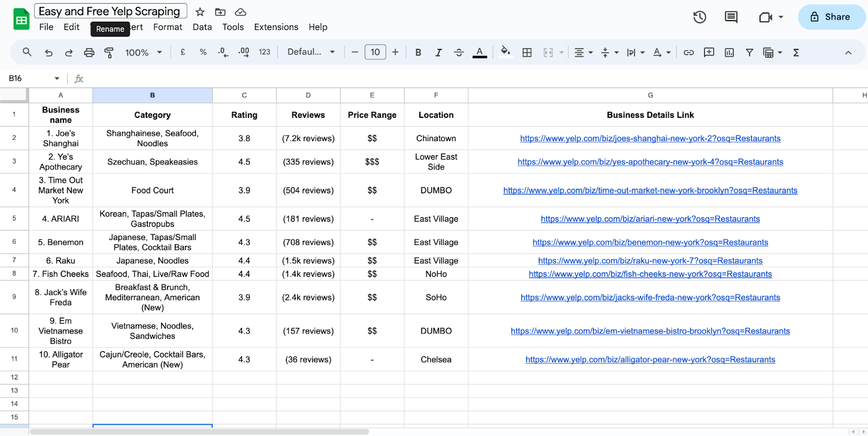The height and width of the screenshot is (436, 868).
Task: Create a filter
Action: [x=749, y=52]
